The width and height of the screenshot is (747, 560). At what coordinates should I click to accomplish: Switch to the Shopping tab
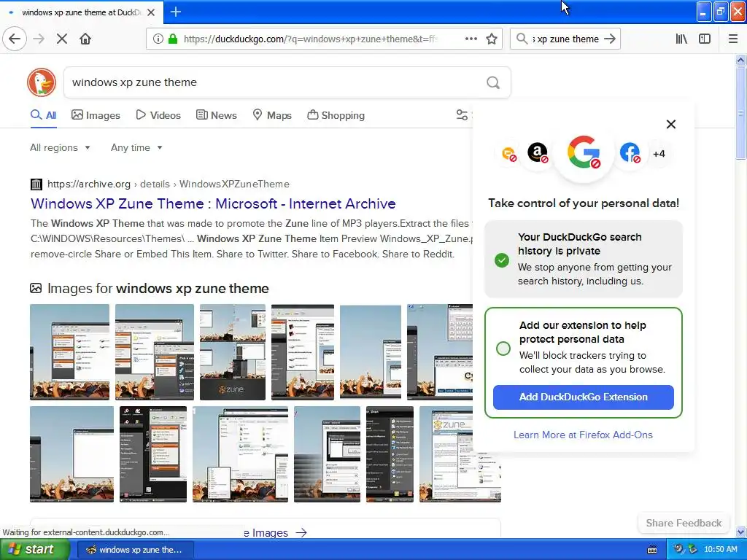[336, 115]
